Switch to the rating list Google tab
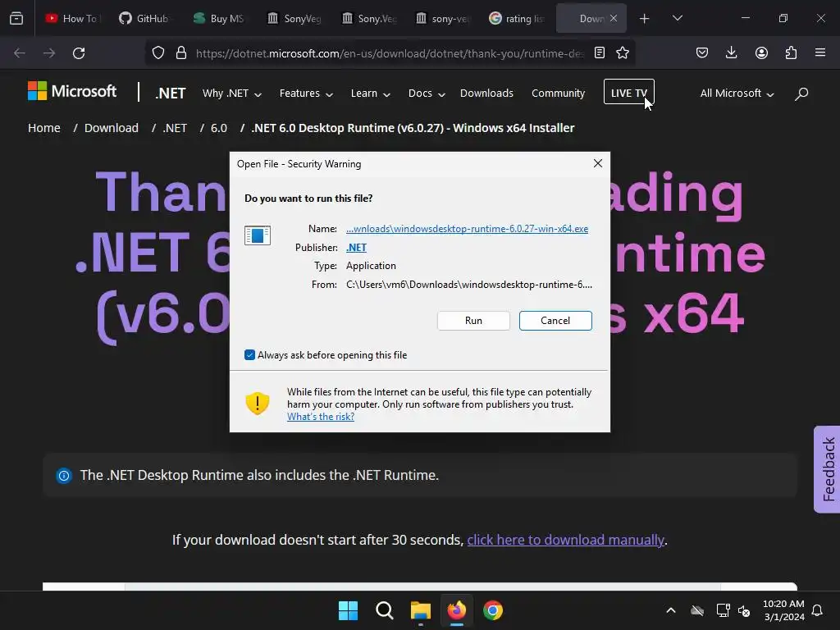This screenshot has width=840, height=630. [x=517, y=19]
